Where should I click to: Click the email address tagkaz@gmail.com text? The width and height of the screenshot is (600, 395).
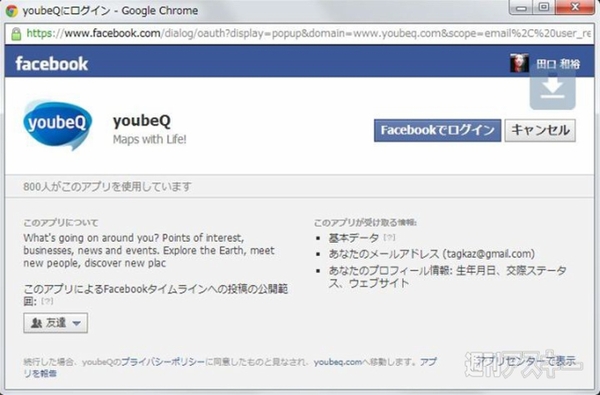[489, 254]
